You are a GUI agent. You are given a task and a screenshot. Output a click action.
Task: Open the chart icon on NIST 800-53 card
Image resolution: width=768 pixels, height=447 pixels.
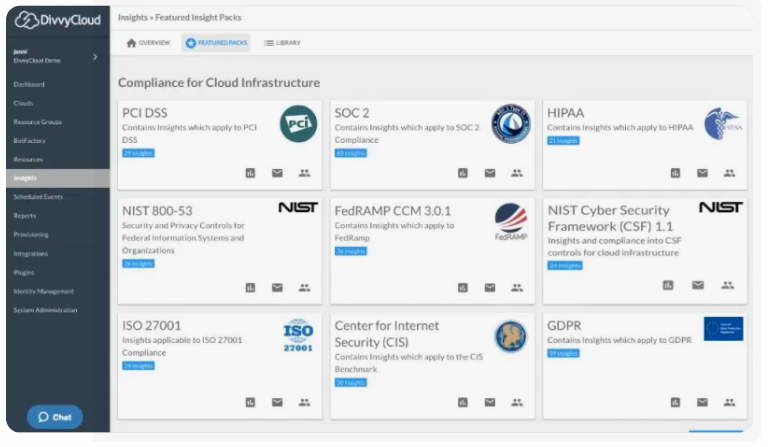coord(250,288)
